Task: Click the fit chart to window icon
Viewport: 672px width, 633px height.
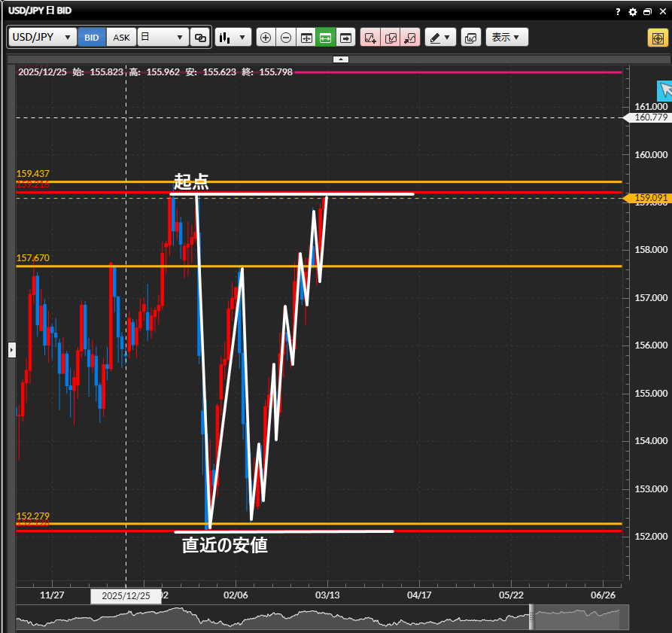Action: 306,37
